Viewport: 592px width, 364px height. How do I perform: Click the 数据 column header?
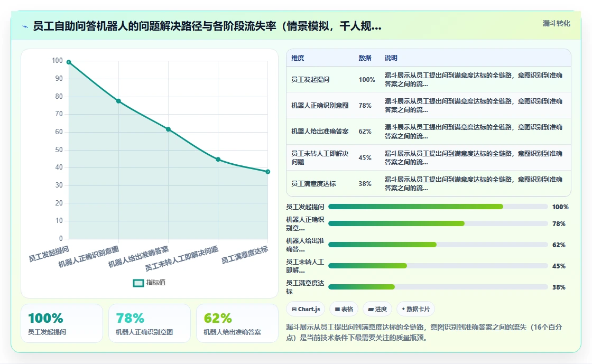point(365,58)
